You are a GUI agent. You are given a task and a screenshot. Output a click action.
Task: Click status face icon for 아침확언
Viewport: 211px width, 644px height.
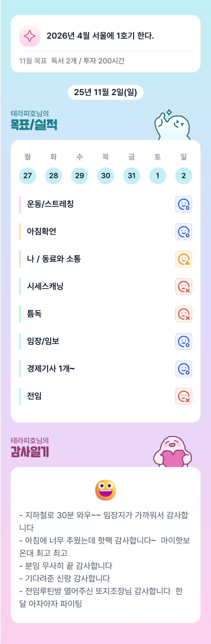click(x=183, y=232)
